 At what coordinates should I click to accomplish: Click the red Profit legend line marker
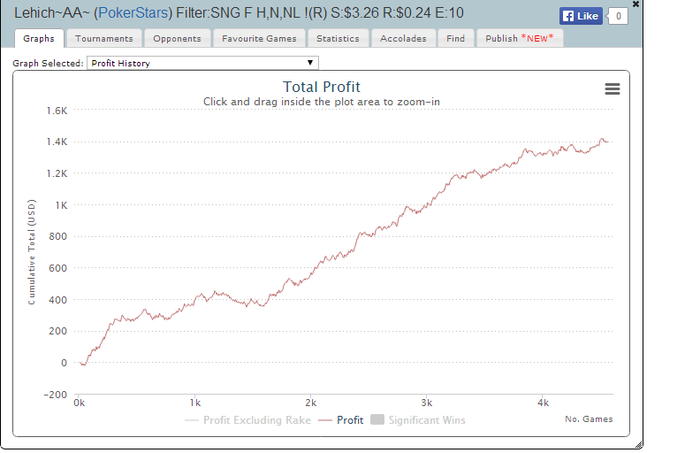tap(325, 420)
